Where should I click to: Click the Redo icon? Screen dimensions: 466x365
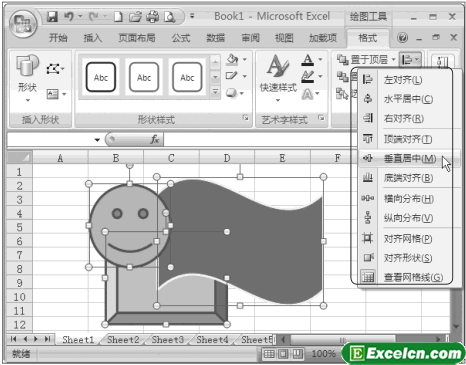pos(93,16)
